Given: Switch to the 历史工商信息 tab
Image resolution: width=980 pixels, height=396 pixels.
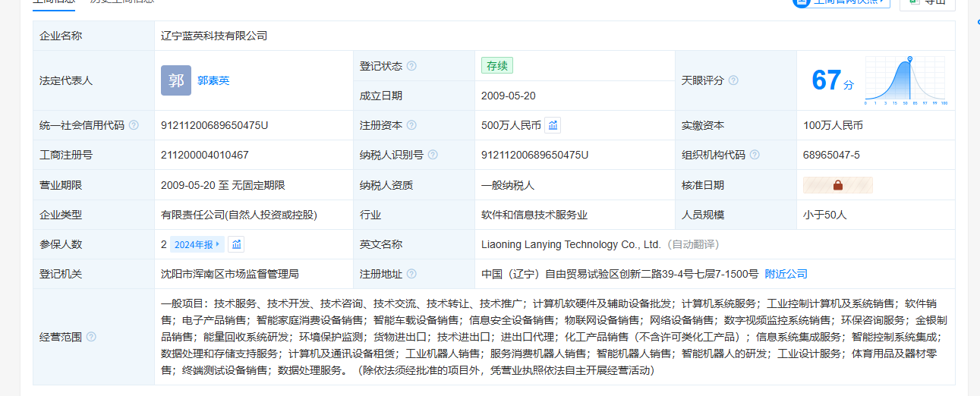Looking at the screenshot, I should pyautogui.click(x=121, y=2).
